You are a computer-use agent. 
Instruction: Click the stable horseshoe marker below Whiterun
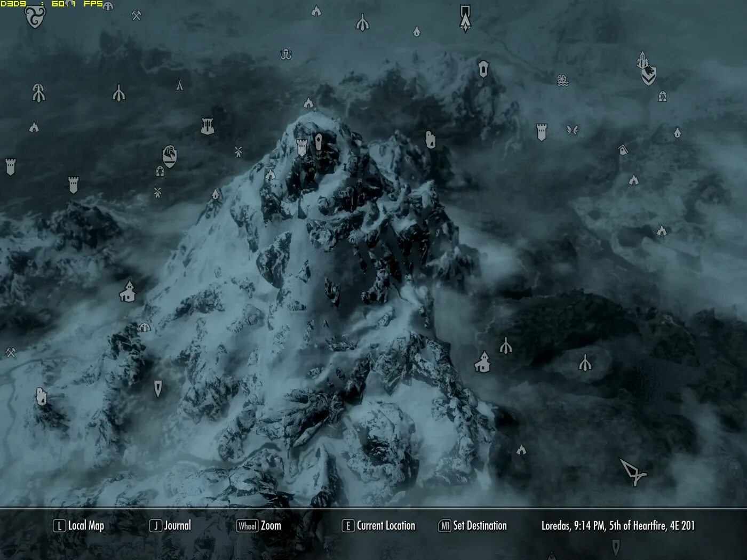160,171
